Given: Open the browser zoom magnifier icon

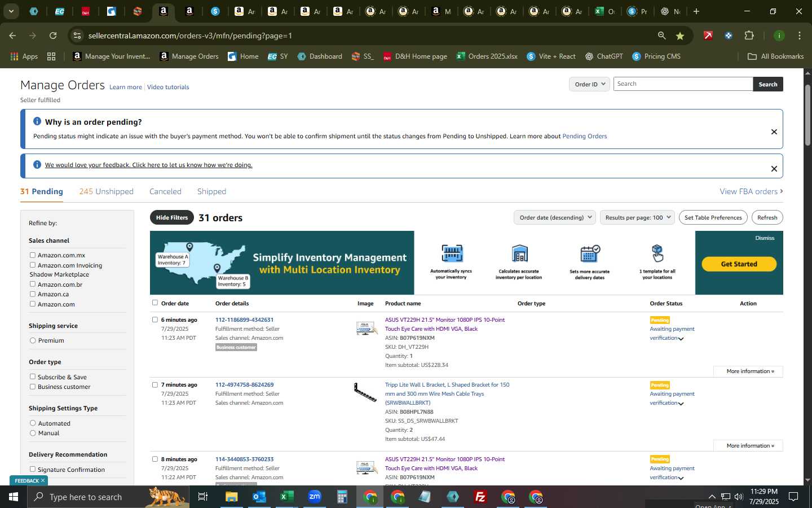Looking at the screenshot, I should pyautogui.click(x=661, y=36).
